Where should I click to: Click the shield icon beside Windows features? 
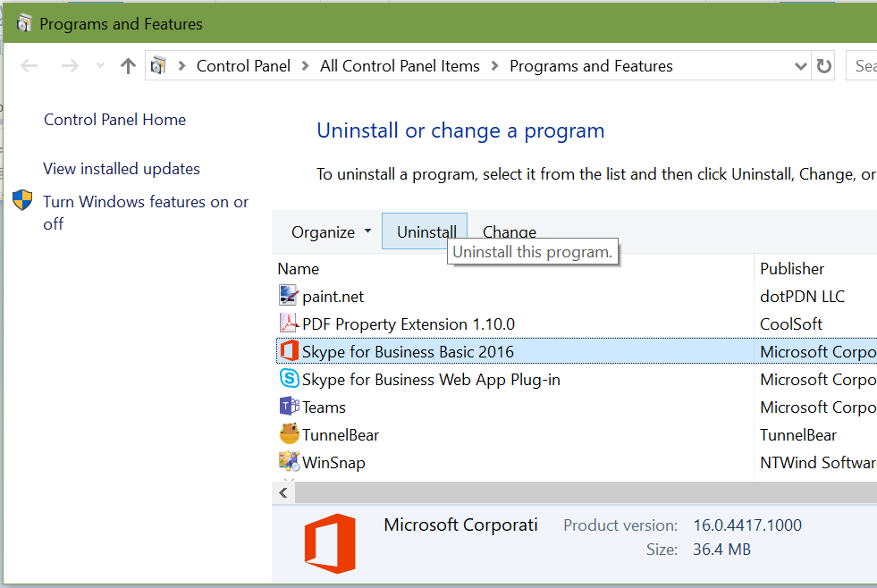pos(22,199)
